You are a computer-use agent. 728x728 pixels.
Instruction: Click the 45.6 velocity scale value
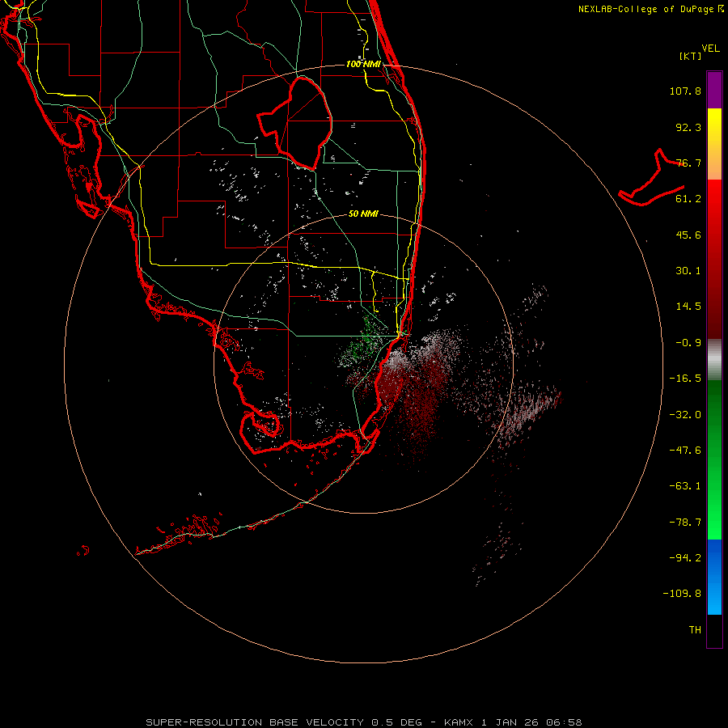[688, 235]
